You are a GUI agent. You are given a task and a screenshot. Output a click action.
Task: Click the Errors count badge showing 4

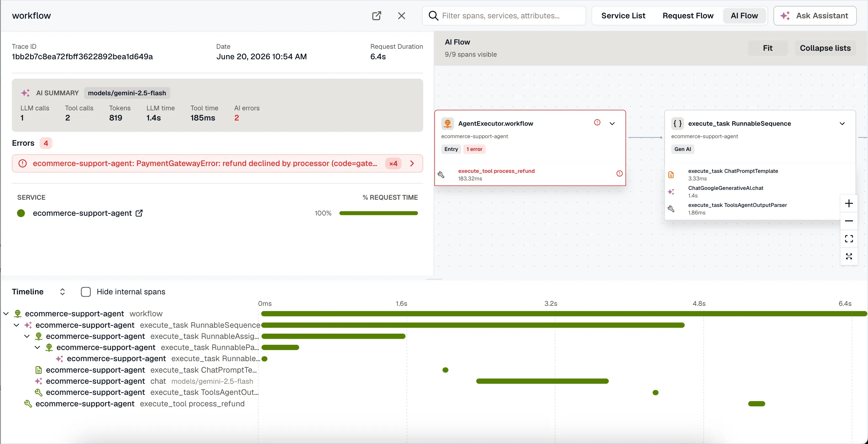(x=46, y=143)
